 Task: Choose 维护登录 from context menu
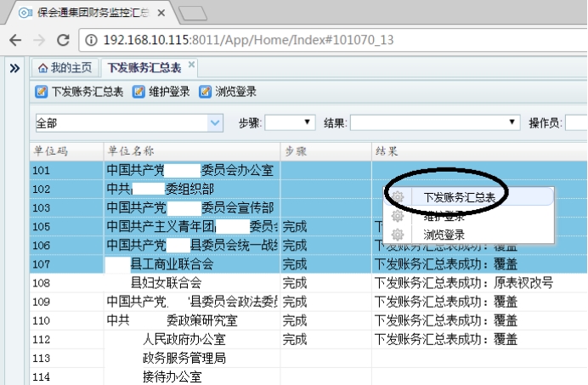click(469, 216)
